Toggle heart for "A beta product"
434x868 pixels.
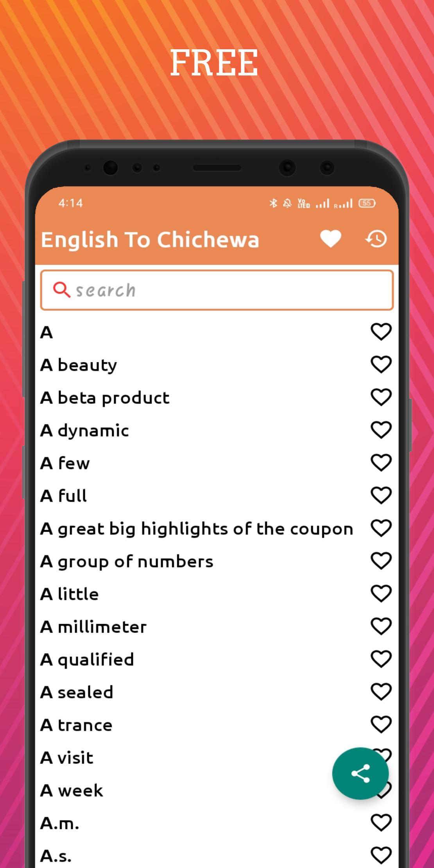coord(381,398)
